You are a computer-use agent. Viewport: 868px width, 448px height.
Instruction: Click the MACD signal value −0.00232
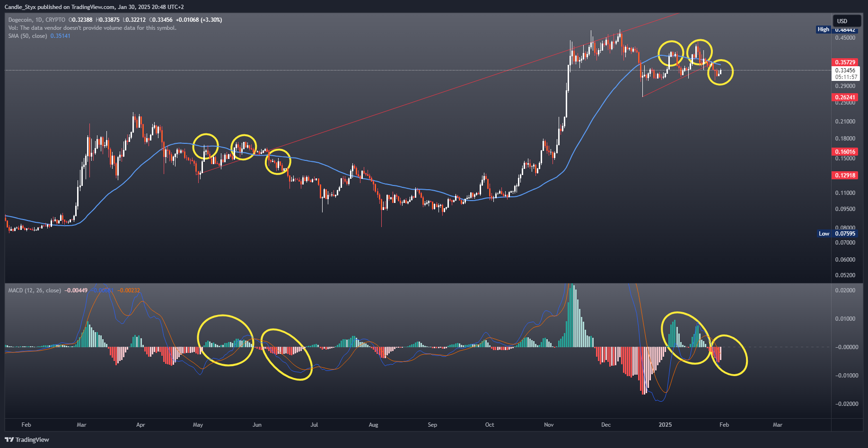tap(128, 290)
